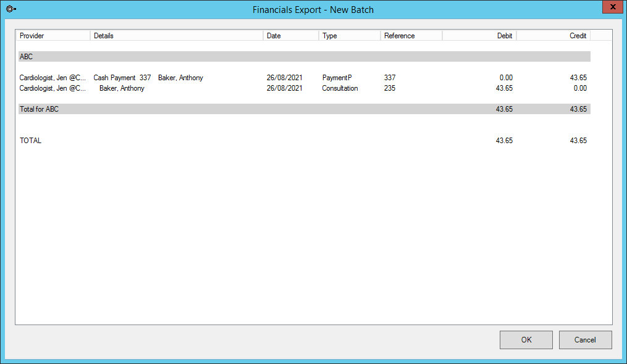Click the Credit column header
Viewport: 627px width, 364px height.
point(553,36)
